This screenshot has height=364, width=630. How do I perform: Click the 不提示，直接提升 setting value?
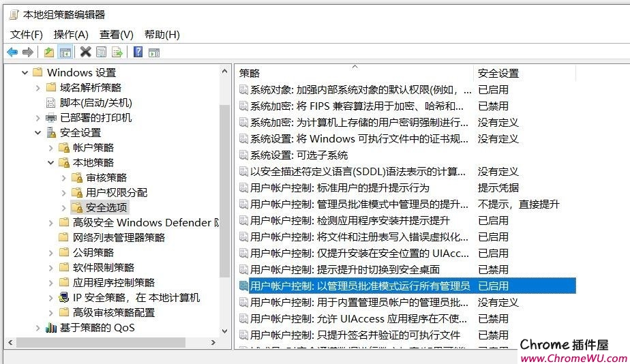pyautogui.click(x=518, y=204)
